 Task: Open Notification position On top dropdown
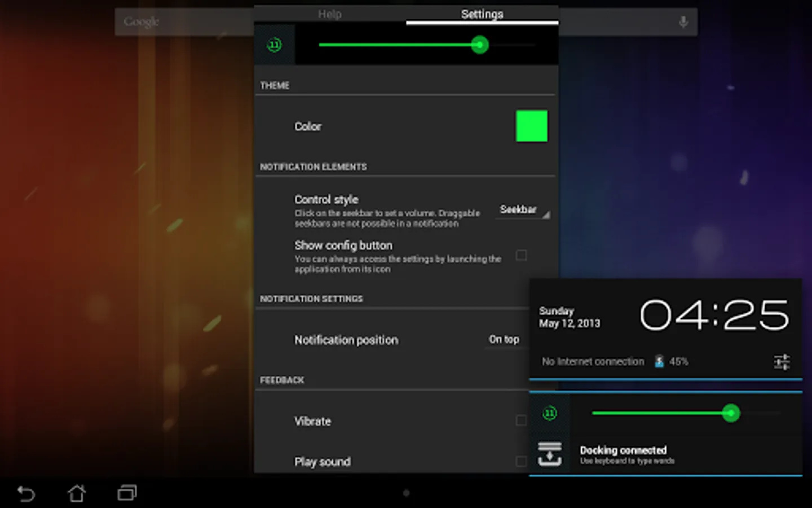504,339
